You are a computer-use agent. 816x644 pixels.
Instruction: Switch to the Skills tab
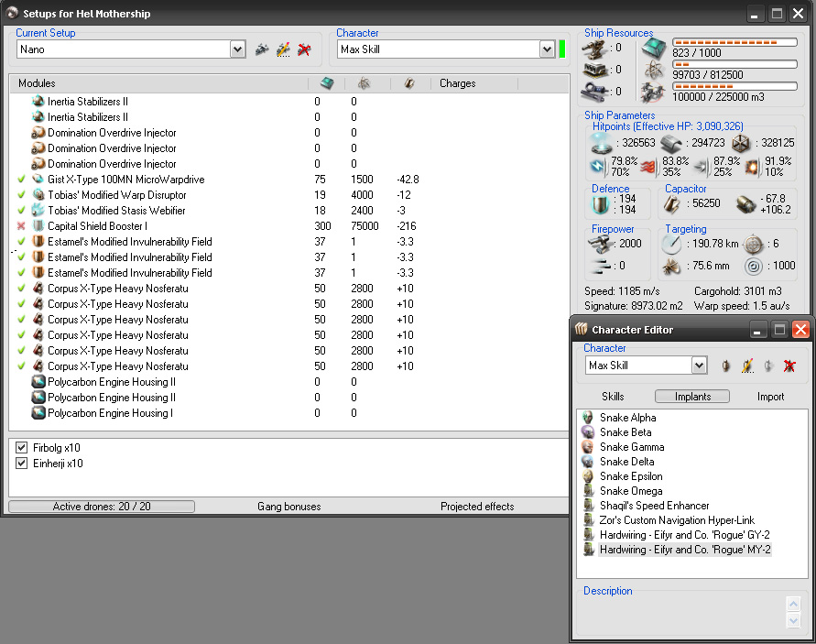(x=613, y=396)
